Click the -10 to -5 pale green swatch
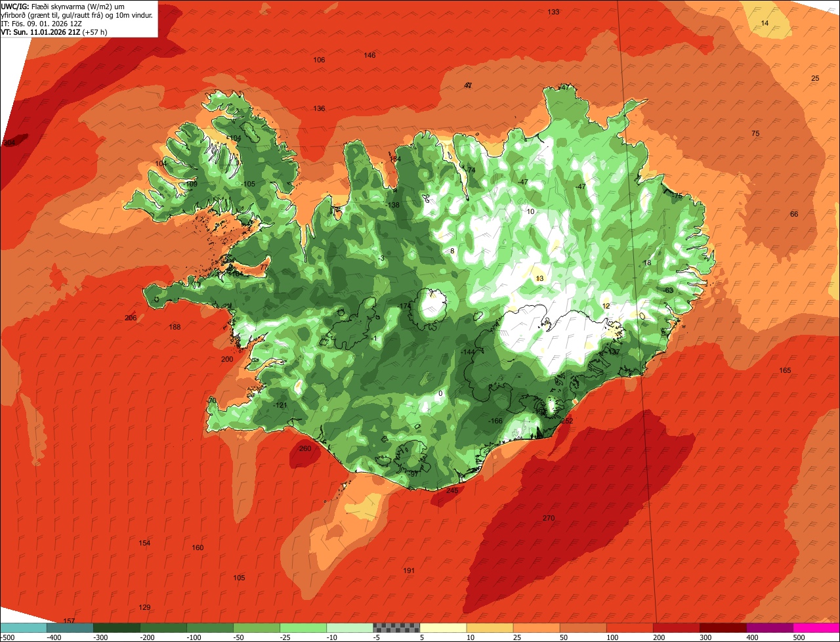 click(x=349, y=628)
